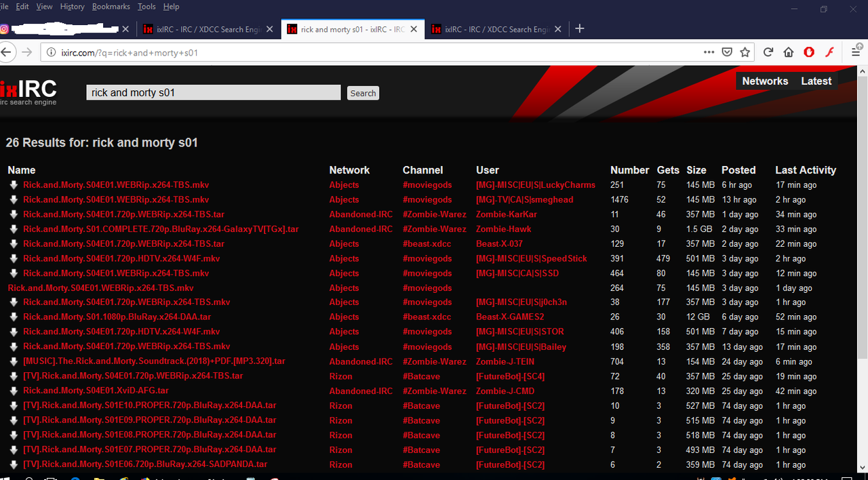
Task: Reload the page
Action: point(768,52)
